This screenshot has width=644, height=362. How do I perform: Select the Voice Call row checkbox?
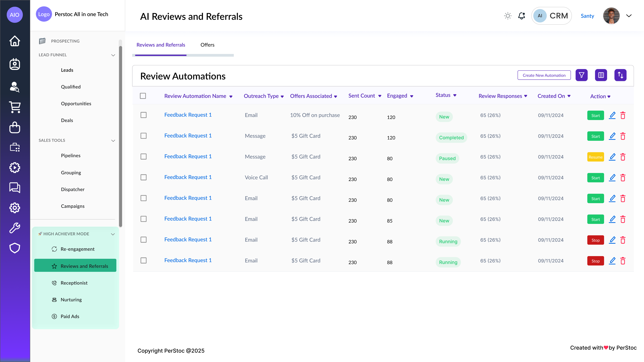[x=144, y=177]
